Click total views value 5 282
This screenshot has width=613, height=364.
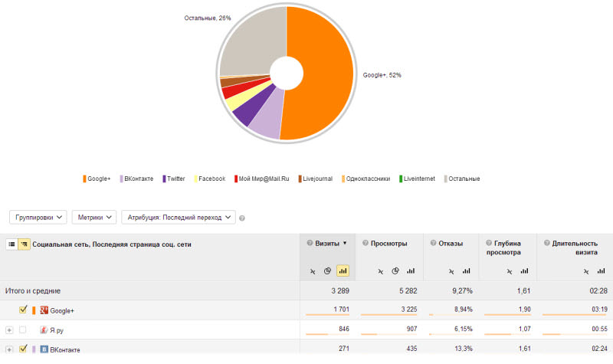408,291
